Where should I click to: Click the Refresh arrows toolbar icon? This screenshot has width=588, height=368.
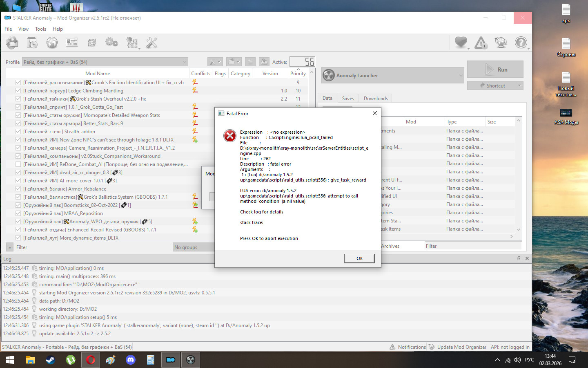(92, 43)
